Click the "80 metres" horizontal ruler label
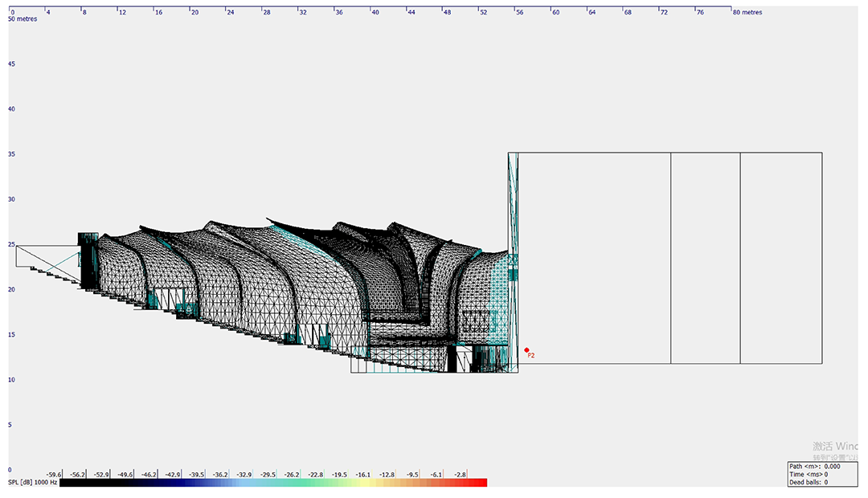 pos(747,12)
